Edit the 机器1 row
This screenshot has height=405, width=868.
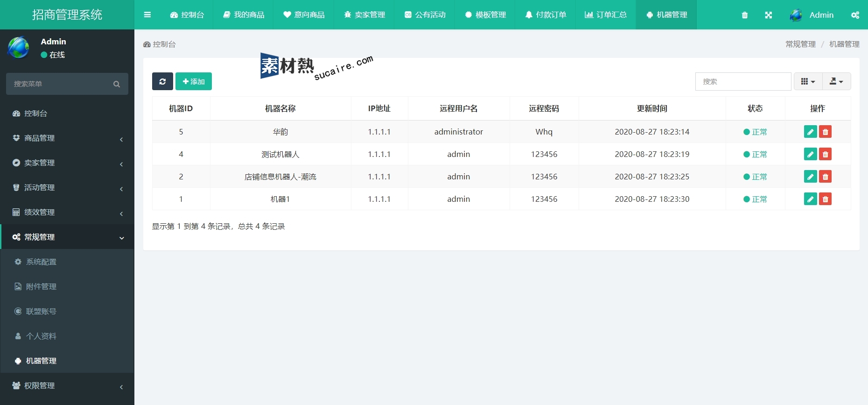tap(811, 199)
